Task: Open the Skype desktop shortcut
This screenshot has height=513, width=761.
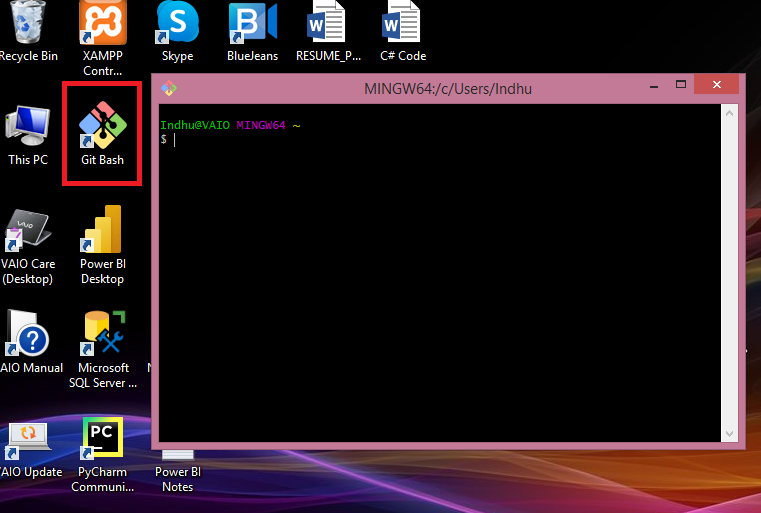Action: tap(178, 32)
